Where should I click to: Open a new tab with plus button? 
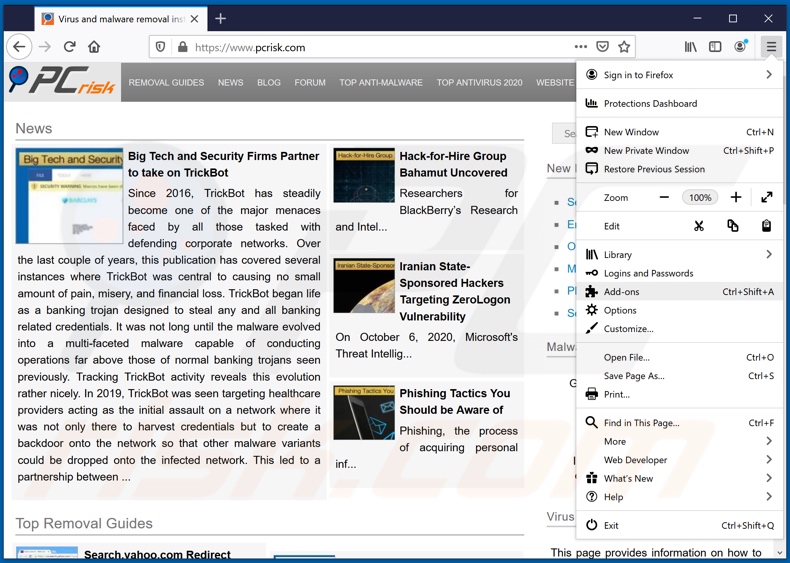[220, 19]
